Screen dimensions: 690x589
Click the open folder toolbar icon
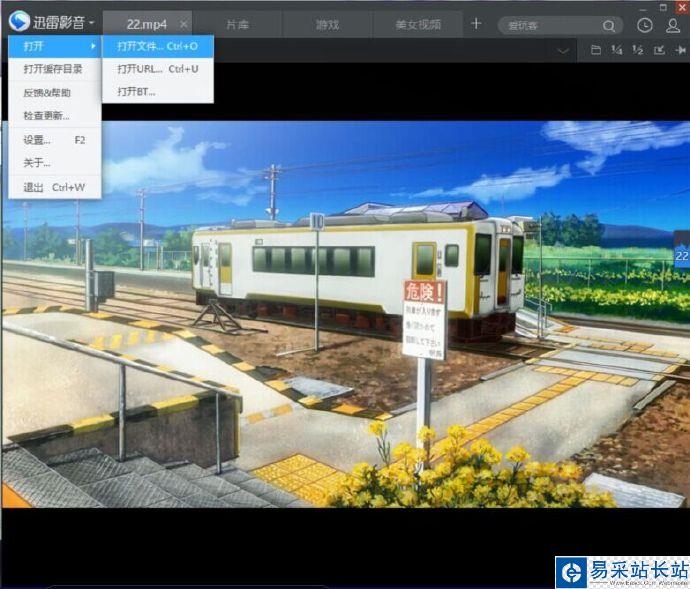(595, 50)
